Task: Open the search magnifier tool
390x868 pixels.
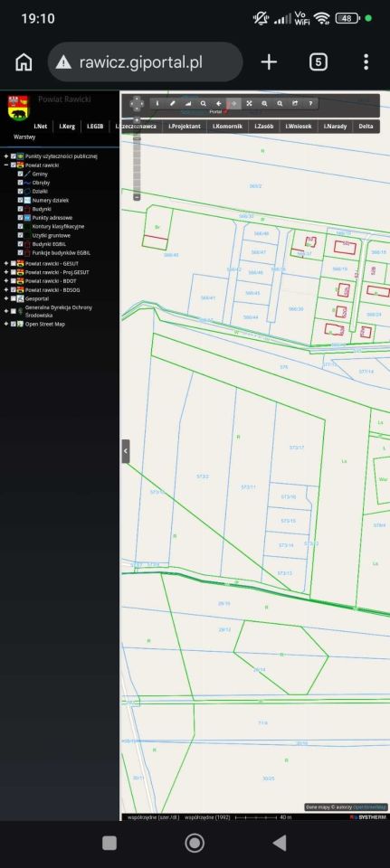Action: pos(204,103)
